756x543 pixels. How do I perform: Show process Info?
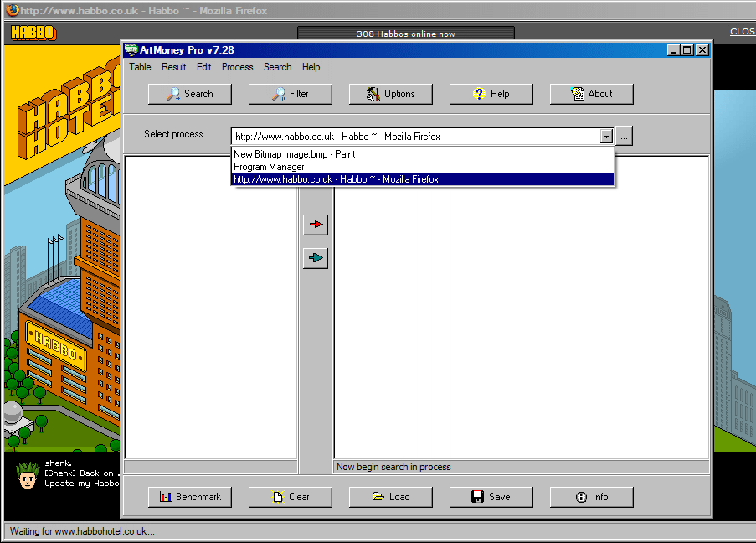click(592, 497)
